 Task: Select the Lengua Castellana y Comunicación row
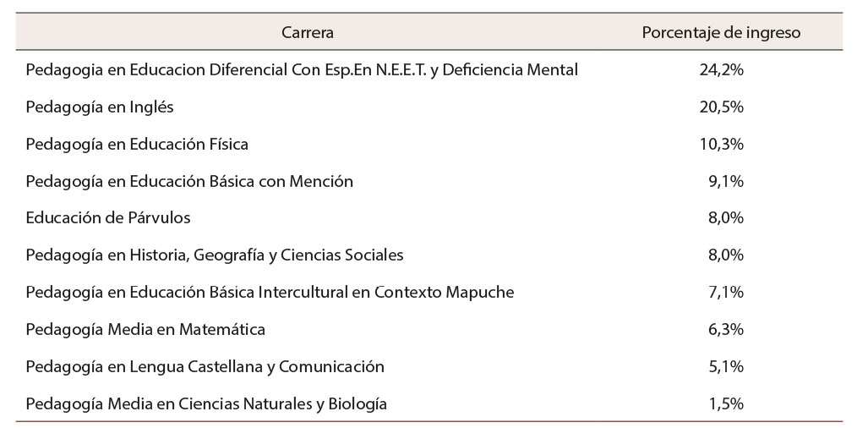[205, 367]
